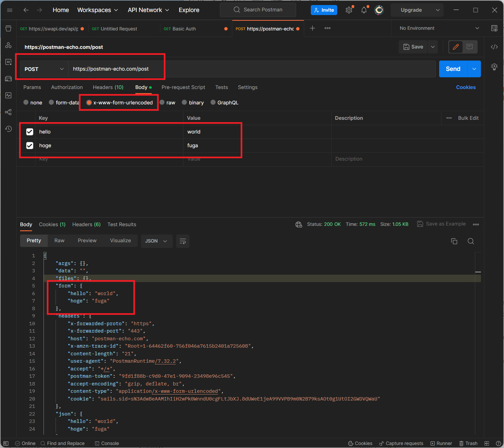View network information globe icon
504x448 pixels.
point(299,225)
